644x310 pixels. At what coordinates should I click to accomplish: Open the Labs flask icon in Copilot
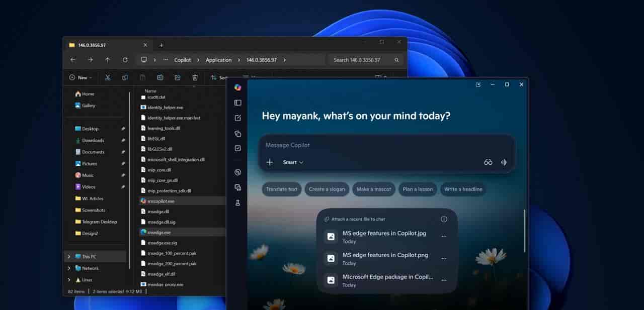pyautogui.click(x=238, y=203)
